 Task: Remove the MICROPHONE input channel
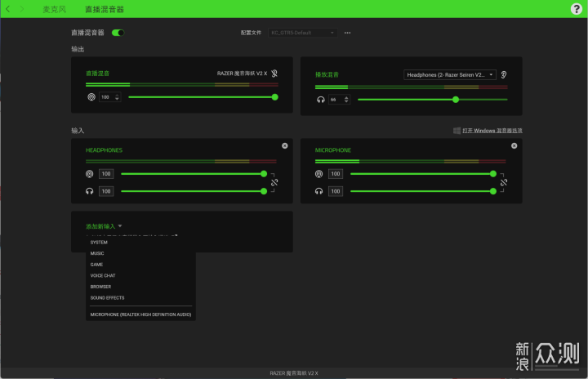click(x=514, y=146)
